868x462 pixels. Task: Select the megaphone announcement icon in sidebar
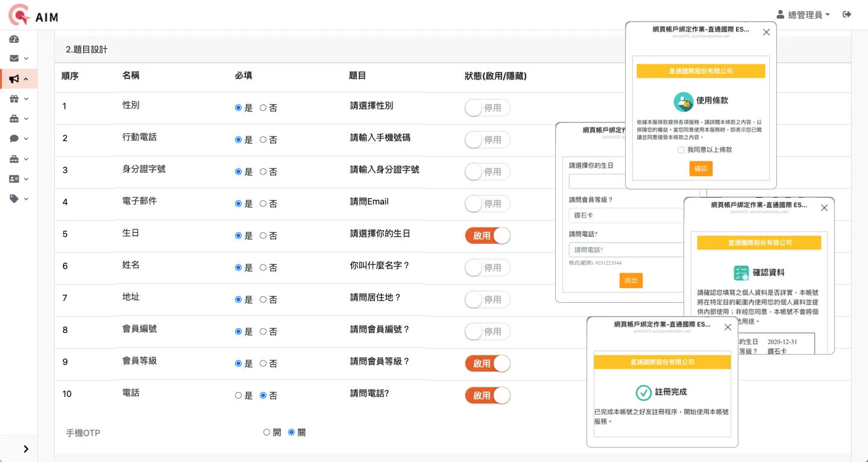tap(14, 79)
